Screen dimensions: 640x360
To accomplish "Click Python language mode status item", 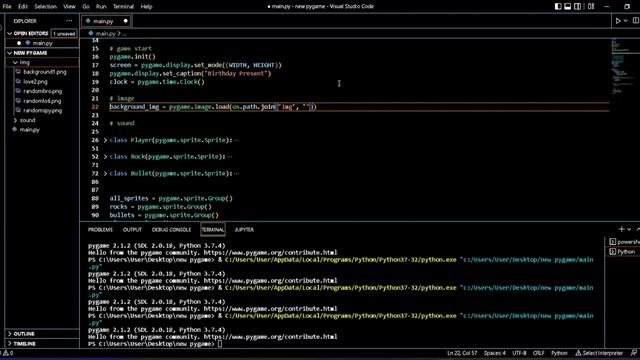I will click(x=559, y=353).
